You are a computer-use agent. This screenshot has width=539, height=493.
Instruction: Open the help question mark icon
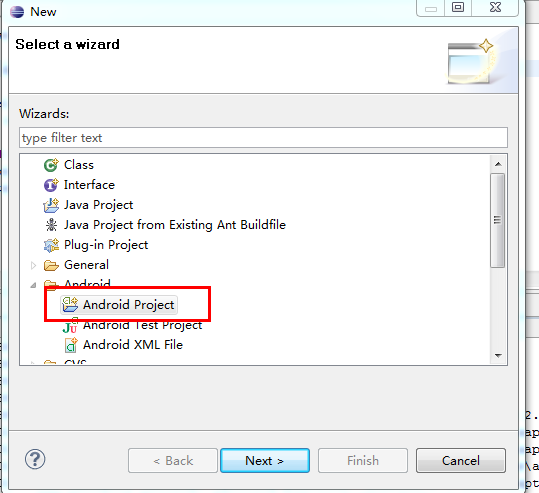pos(35,459)
